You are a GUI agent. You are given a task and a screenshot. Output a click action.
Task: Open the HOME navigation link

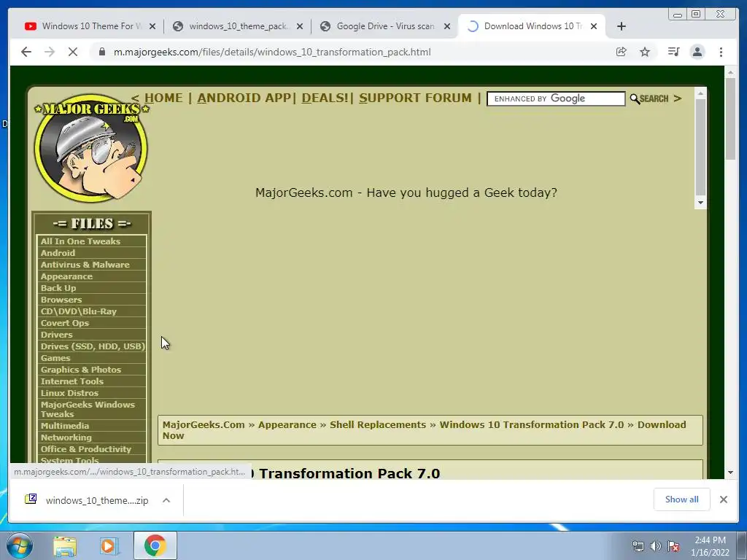(x=163, y=98)
